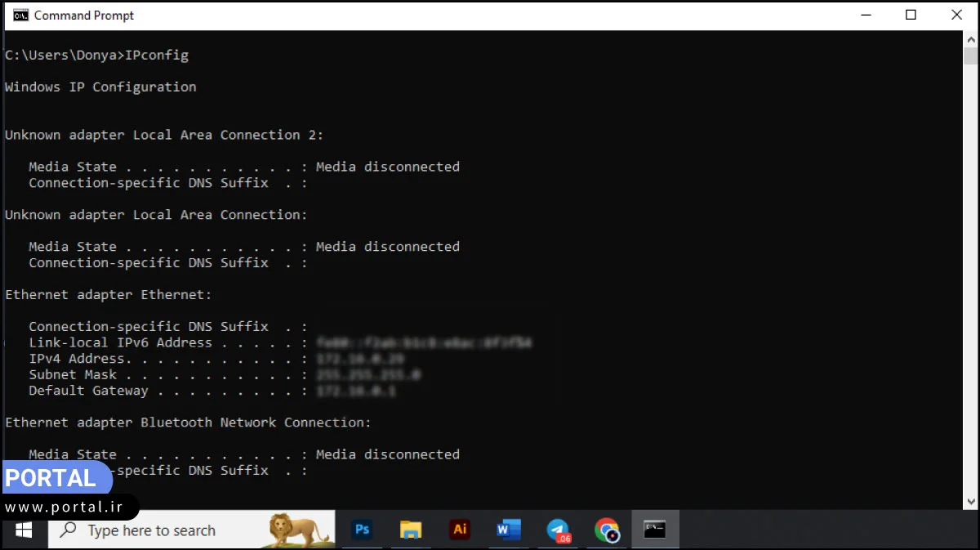This screenshot has height=550, width=980.
Task: Launch Adobe Illustrator from the taskbar
Action: pyautogui.click(x=460, y=530)
